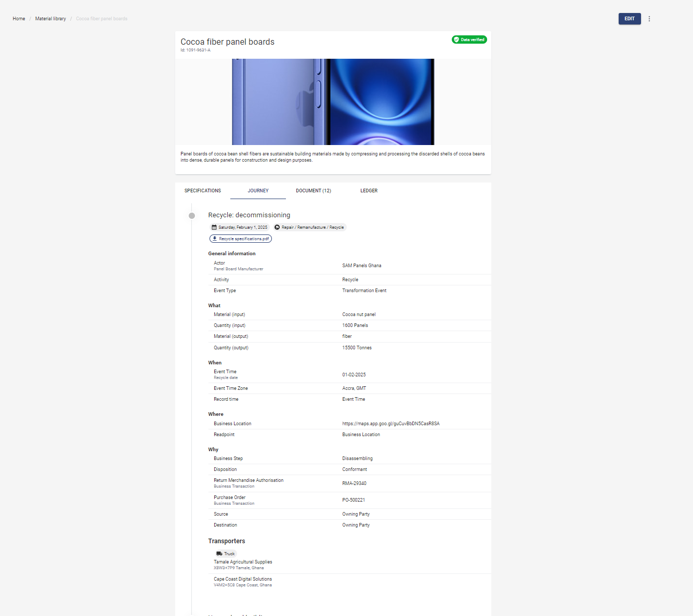Select Event Time value in Record time row
Image resolution: width=693 pixels, height=616 pixels.
pyautogui.click(x=354, y=399)
